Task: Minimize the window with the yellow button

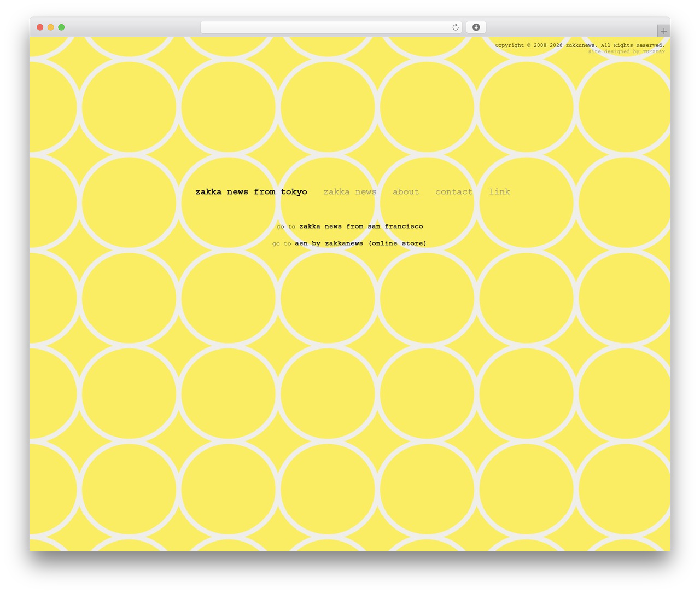Action: (x=51, y=27)
